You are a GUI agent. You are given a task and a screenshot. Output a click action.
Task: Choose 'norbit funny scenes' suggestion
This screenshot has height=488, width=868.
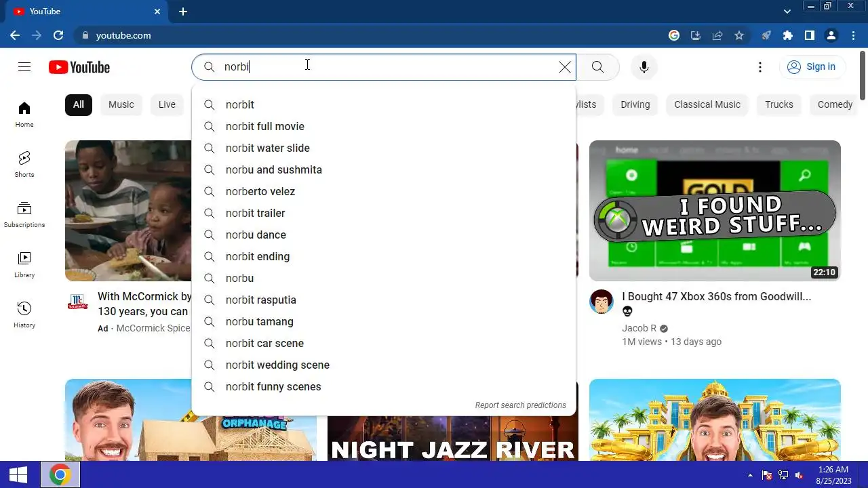click(384, 386)
